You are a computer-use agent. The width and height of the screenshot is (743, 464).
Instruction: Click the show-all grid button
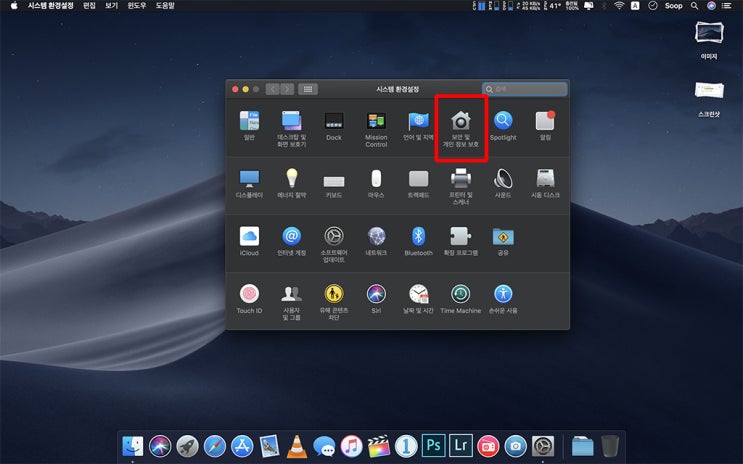click(308, 89)
